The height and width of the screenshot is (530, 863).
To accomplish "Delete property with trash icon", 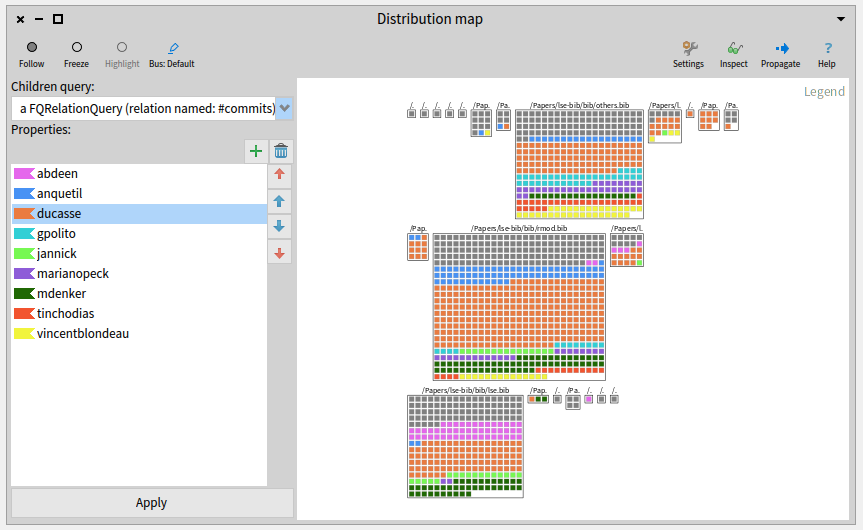I will coord(281,151).
